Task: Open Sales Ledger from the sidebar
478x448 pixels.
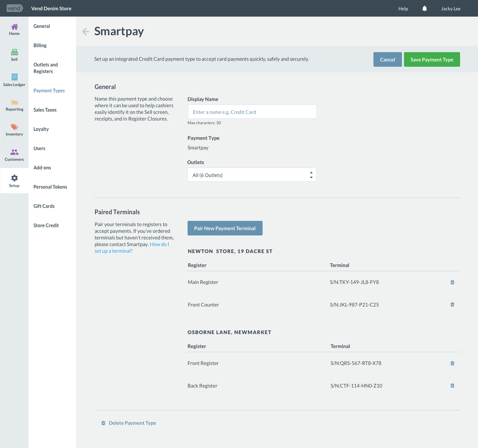Action: click(14, 80)
